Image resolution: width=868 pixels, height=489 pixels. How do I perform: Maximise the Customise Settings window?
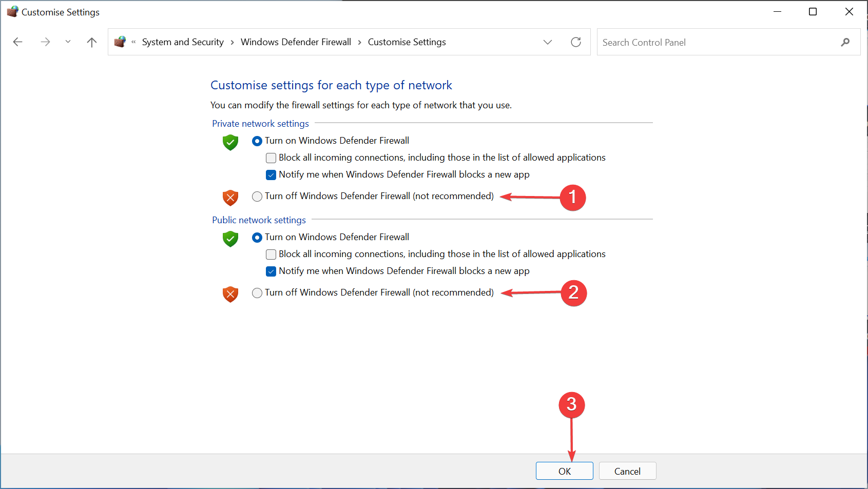pos(813,11)
